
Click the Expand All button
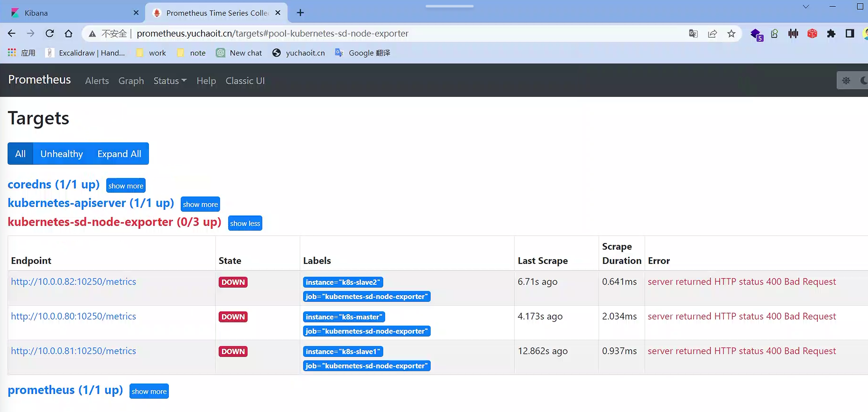(x=119, y=154)
